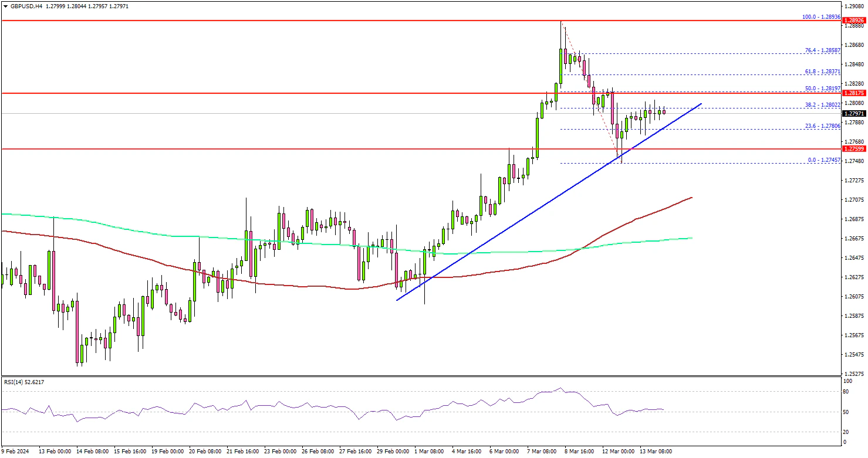Select the 76.4 Fibonacci level label
Image resolution: width=868 pixels, height=458 pixels.
pos(822,50)
